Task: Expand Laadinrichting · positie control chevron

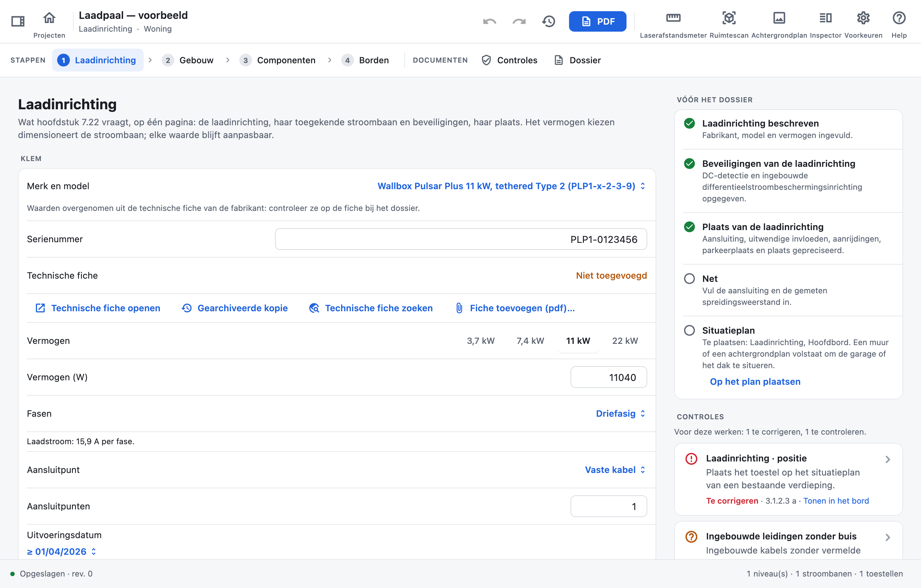Action: (x=888, y=460)
